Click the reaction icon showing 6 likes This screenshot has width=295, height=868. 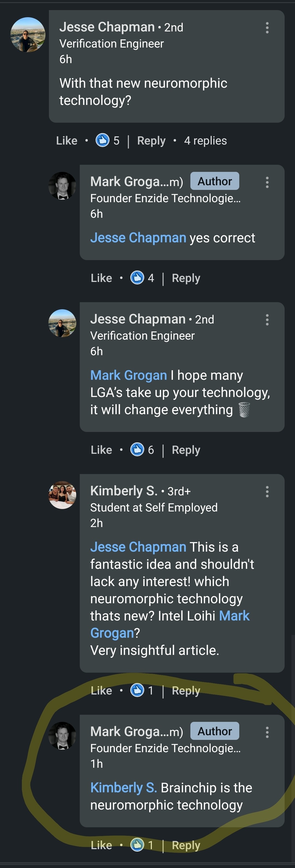[137, 449]
